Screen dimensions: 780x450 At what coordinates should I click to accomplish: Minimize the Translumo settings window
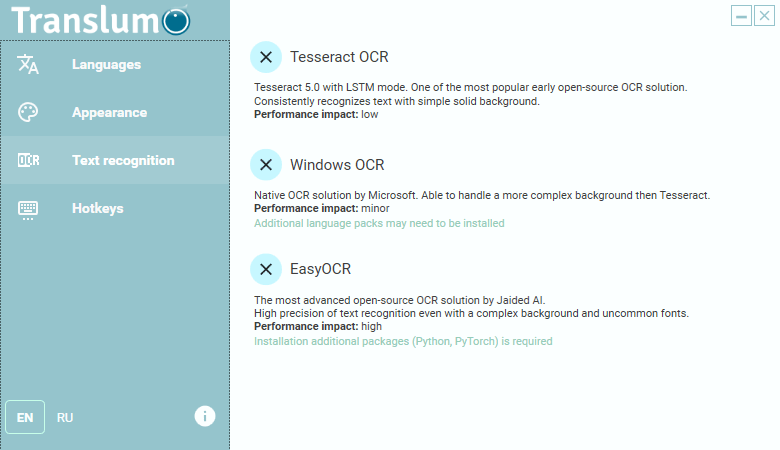pos(741,16)
